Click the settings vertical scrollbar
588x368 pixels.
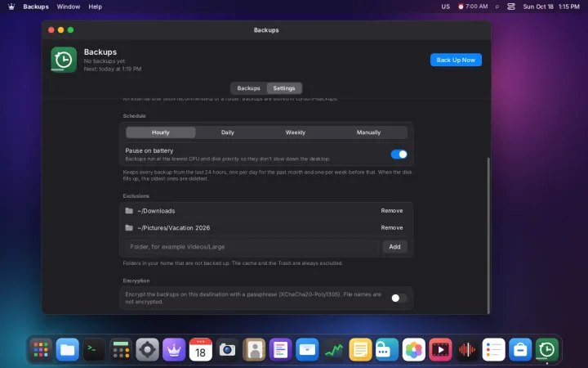click(x=488, y=235)
